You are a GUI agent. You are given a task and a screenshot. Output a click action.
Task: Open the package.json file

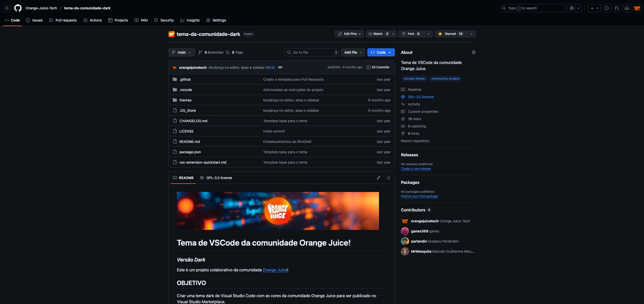(190, 152)
